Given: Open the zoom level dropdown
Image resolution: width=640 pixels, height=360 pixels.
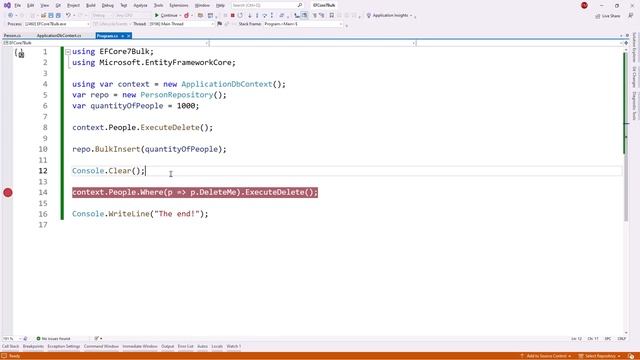Looking at the screenshot, I should (x=11, y=339).
